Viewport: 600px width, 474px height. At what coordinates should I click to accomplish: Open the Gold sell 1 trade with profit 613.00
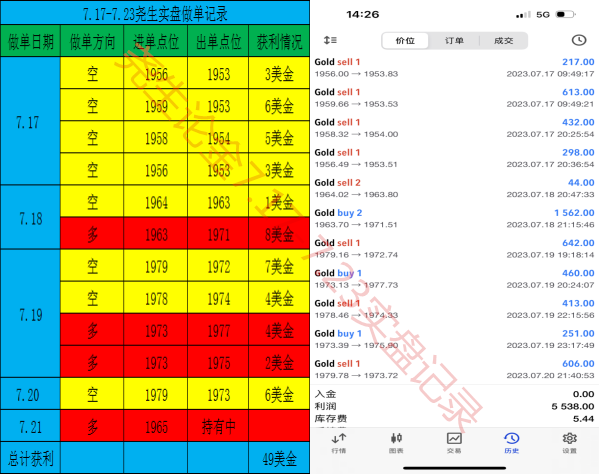[454, 98]
